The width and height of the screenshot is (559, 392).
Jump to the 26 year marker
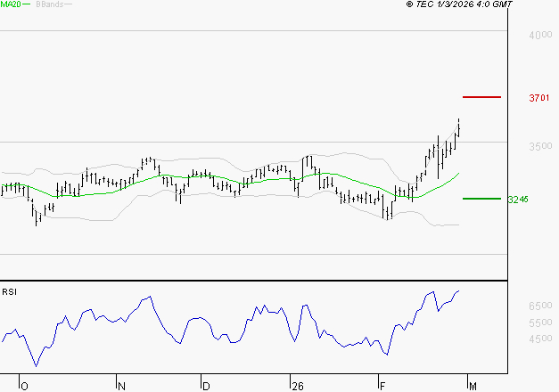(297, 387)
